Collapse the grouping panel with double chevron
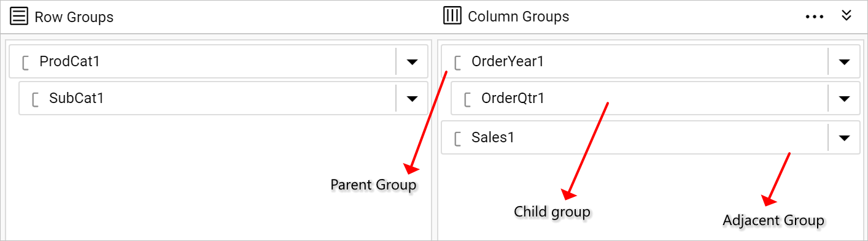This screenshot has width=868, height=241. (x=847, y=15)
